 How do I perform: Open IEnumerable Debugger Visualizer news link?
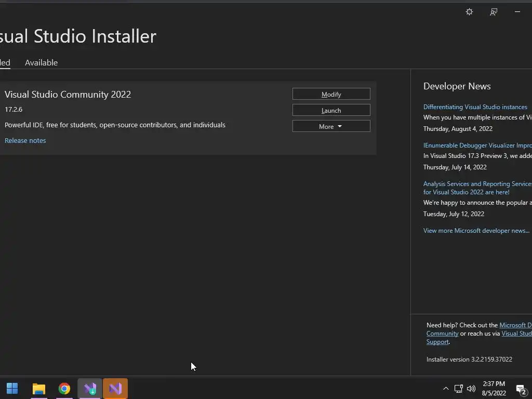(x=477, y=145)
